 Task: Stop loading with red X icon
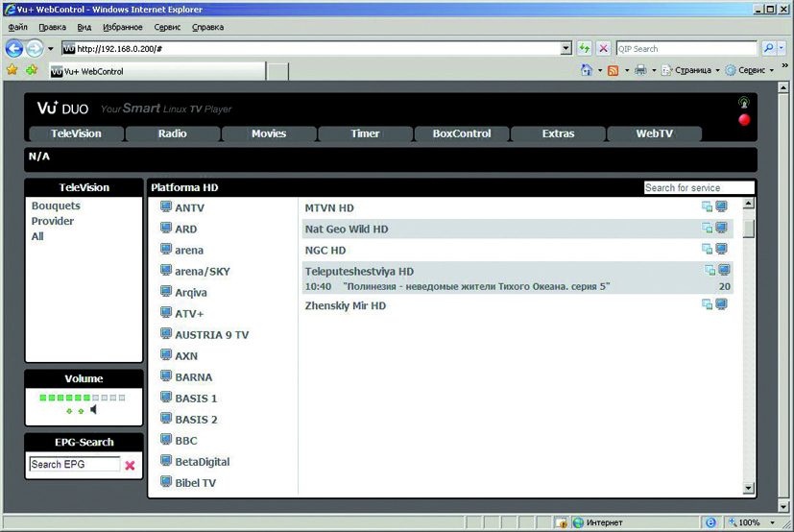tap(603, 48)
